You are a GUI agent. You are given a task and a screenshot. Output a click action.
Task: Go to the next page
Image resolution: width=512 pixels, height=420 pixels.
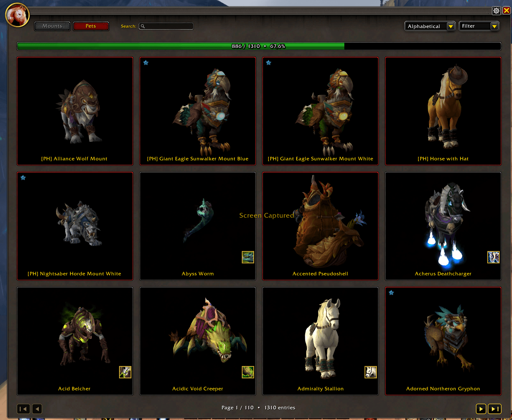481,409
